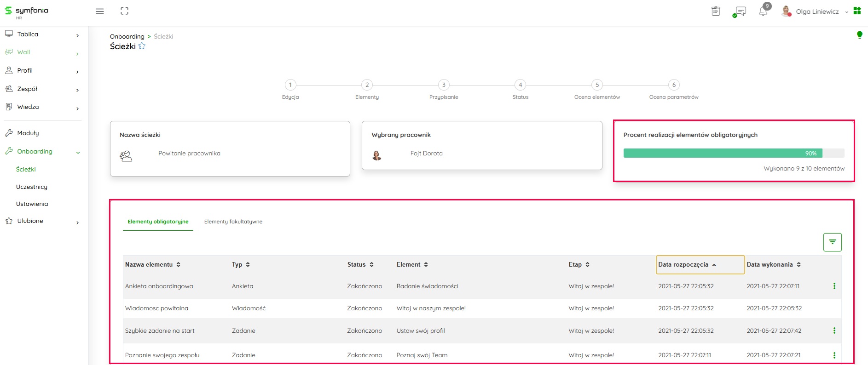Open the hamburger menu icon
This screenshot has width=868, height=365.
[99, 11]
